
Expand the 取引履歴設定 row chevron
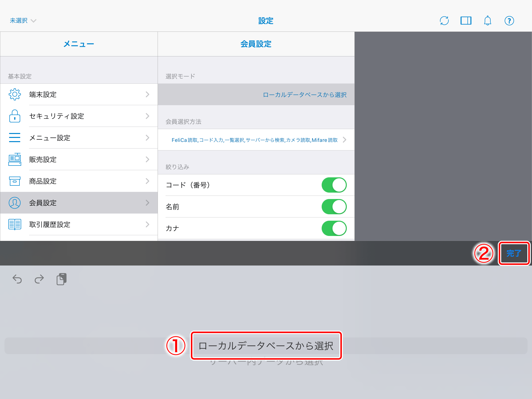[x=148, y=224]
